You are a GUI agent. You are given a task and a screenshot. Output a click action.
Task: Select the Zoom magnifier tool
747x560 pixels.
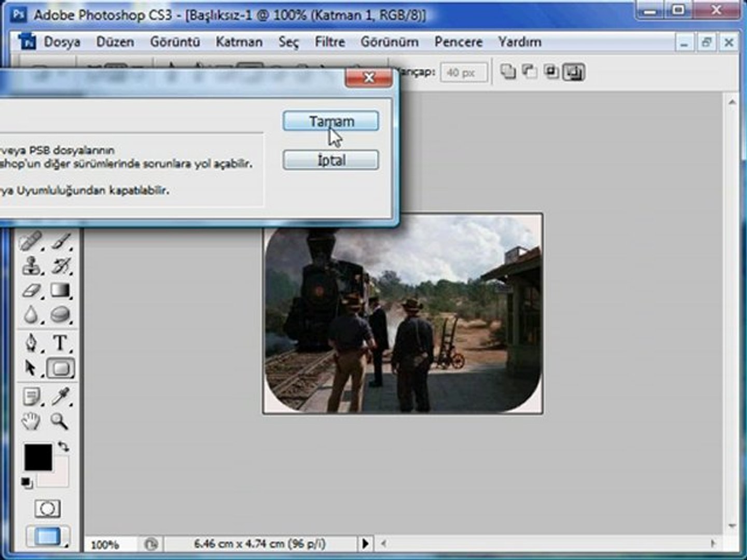[60, 421]
